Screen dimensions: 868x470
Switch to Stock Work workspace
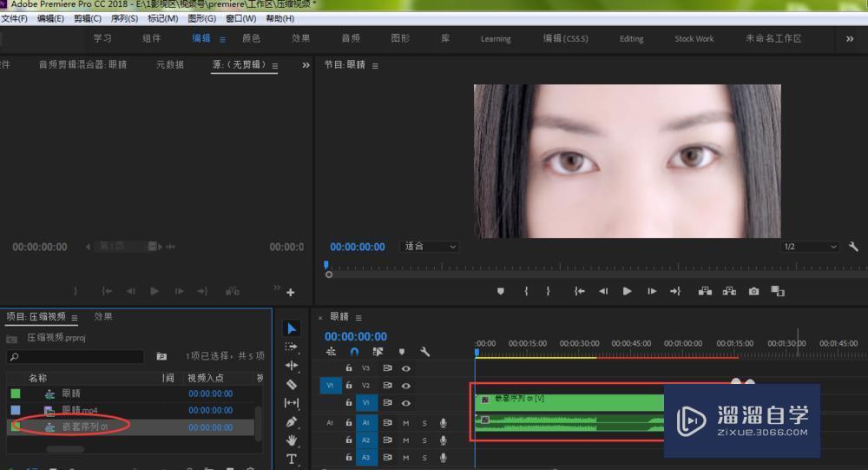694,39
